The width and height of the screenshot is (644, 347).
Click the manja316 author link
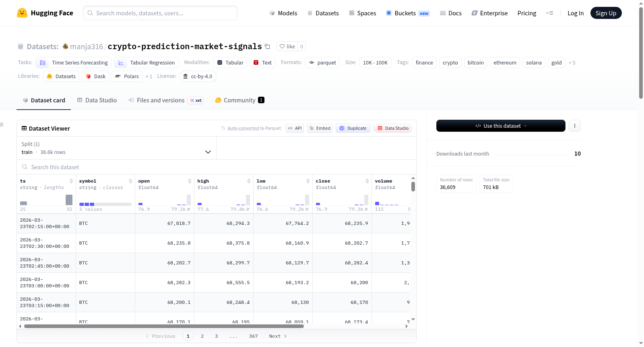pyautogui.click(x=87, y=46)
